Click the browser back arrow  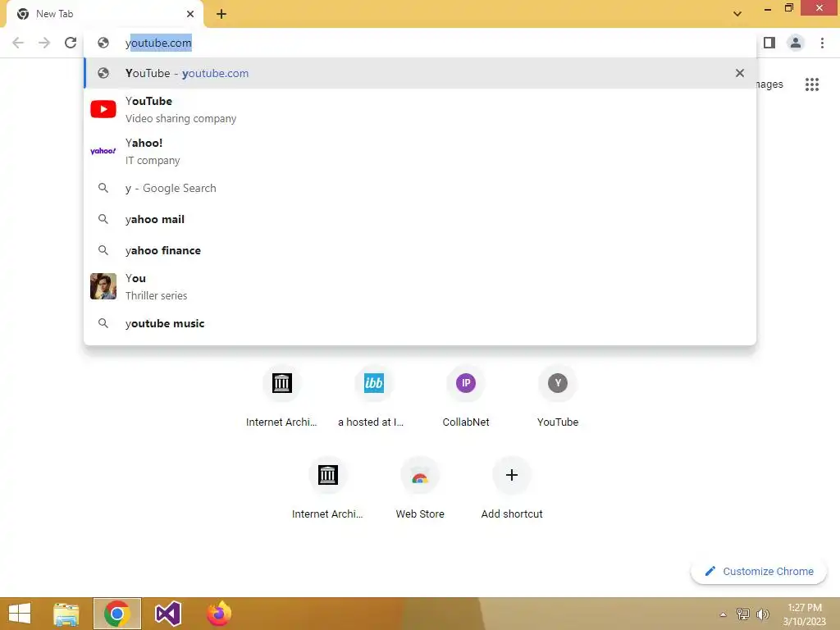tap(18, 43)
